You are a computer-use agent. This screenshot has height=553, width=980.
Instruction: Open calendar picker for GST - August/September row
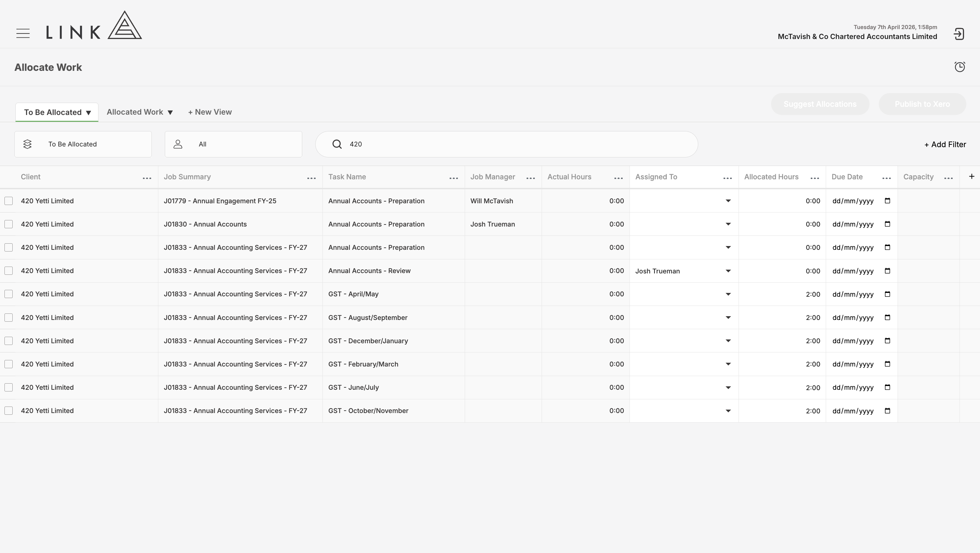pos(888,317)
